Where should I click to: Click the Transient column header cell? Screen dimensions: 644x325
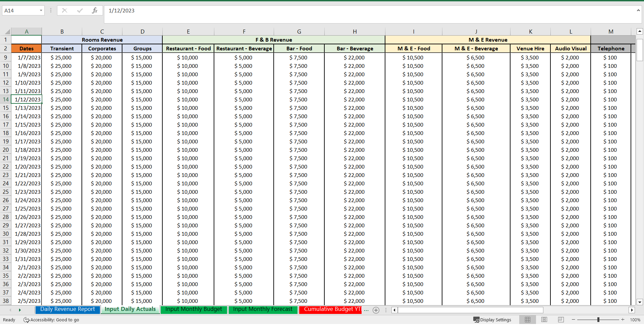pyautogui.click(x=62, y=48)
